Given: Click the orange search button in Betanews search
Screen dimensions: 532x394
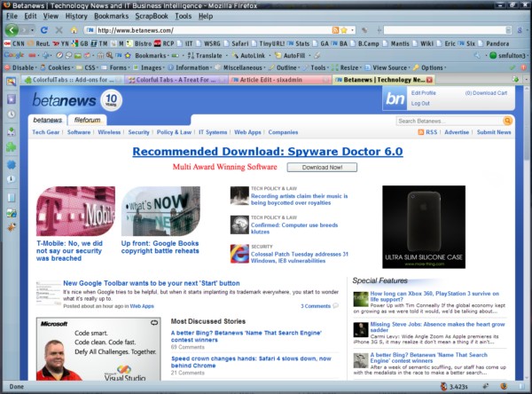Looking at the screenshot, I should tap(507, 121).
